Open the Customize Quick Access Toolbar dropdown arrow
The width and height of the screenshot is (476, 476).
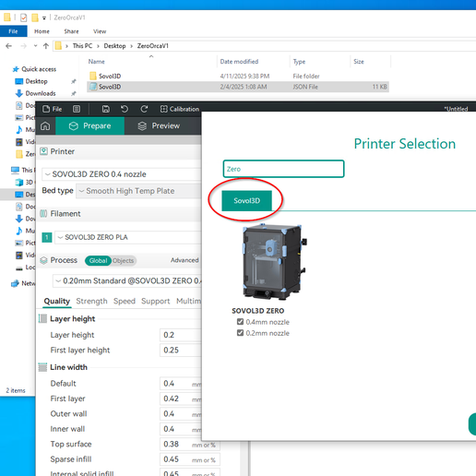[44, 18]
